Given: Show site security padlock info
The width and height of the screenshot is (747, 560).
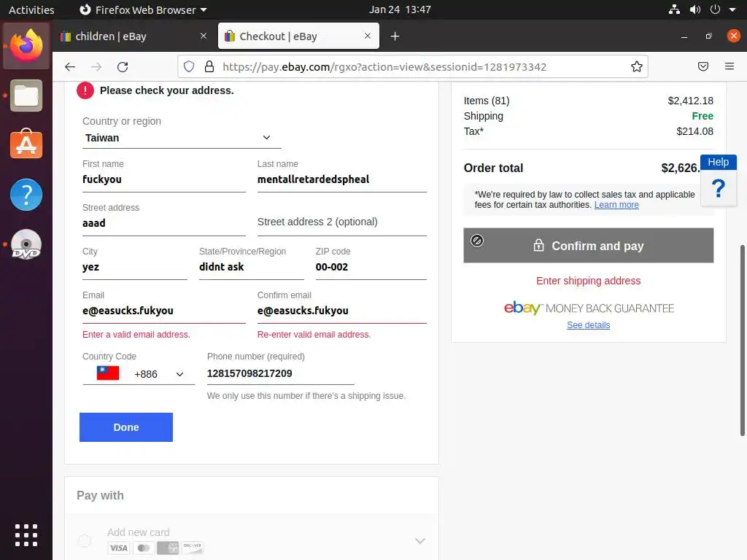Looking at the screenshot, I should (209, 66).
